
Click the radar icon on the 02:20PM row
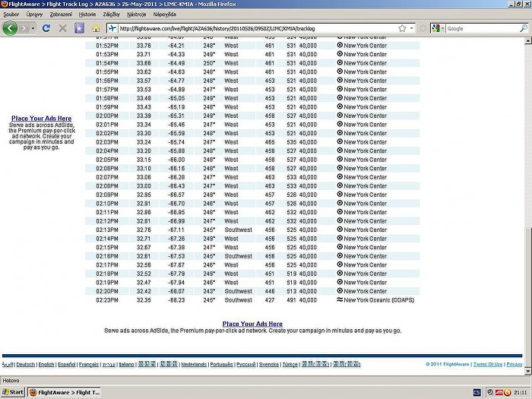pos(340,291)
